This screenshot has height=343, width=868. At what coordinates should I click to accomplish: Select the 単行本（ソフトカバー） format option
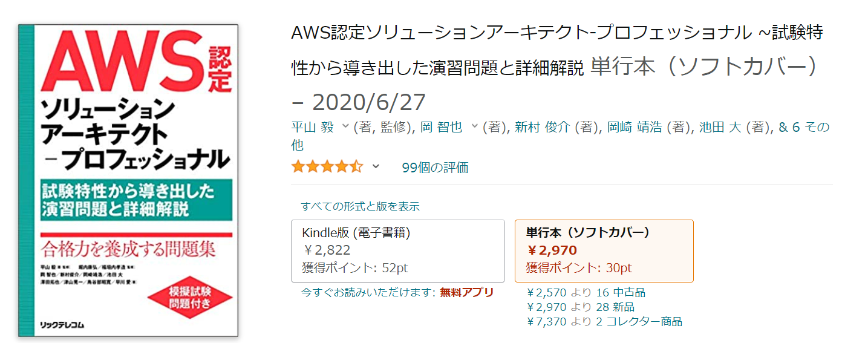(604, 251)
